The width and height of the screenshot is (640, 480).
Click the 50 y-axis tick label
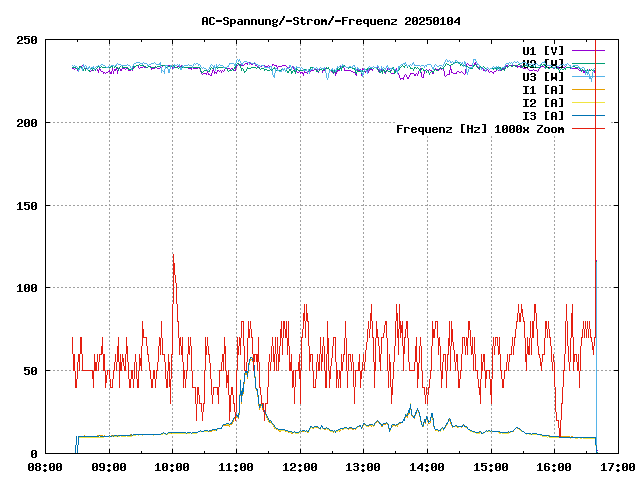click(x=30, y=371)
